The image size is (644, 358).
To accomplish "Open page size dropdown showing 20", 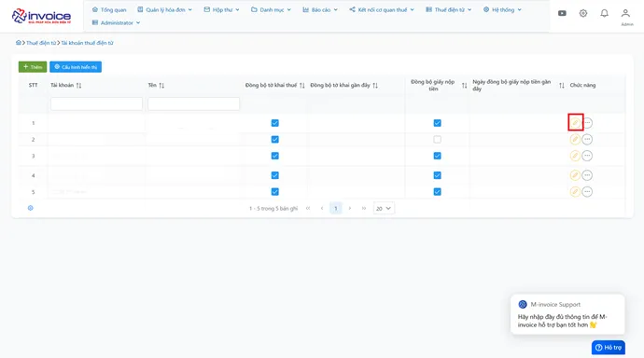I will tap(384, 208).
